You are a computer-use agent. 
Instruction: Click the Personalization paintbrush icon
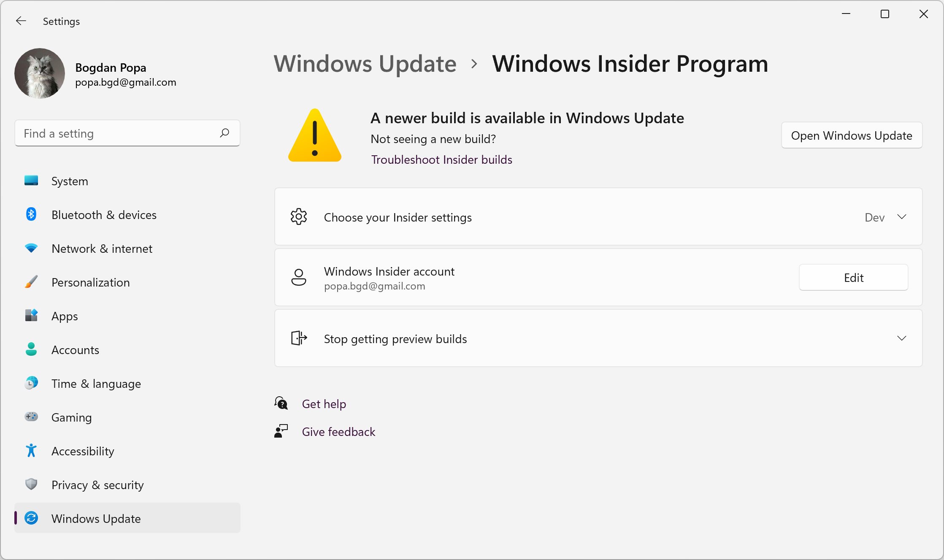pos(31,282)
